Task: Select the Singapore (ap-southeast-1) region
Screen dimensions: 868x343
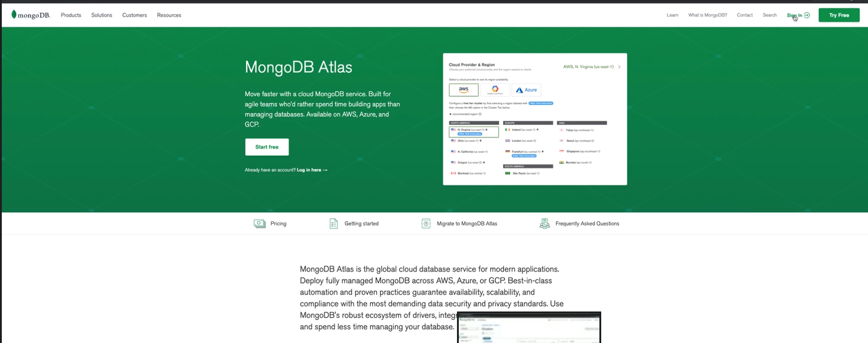Action: point(580,152)
